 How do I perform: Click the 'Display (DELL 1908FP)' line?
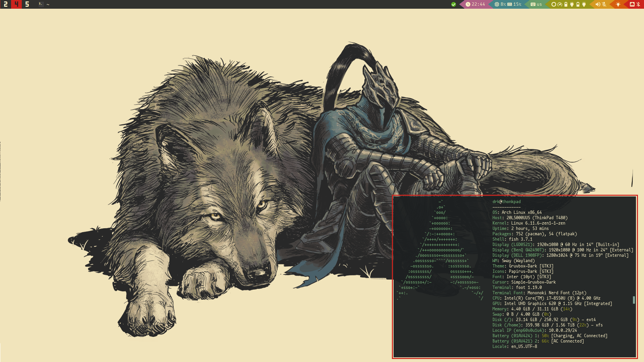point(561,255)
